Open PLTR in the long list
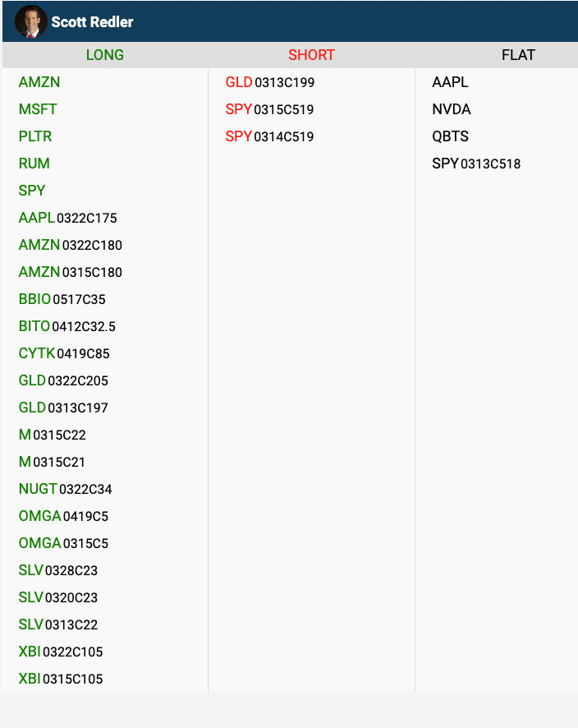The width and height of the screenshot is (578, 728). pos(35,136)
